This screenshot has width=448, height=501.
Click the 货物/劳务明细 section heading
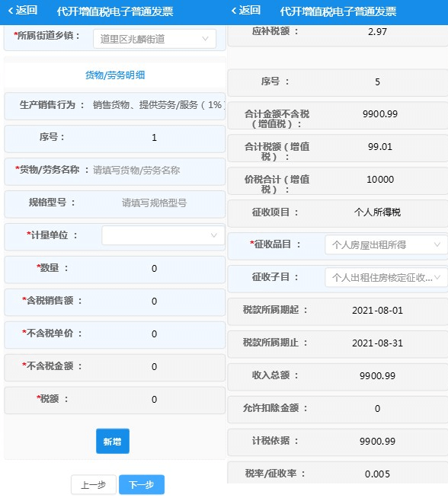pyautogui.click(x=115, y=75)
